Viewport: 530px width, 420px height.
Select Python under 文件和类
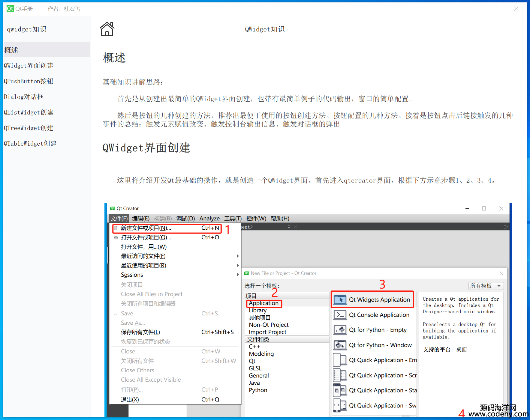coord(258,390)
